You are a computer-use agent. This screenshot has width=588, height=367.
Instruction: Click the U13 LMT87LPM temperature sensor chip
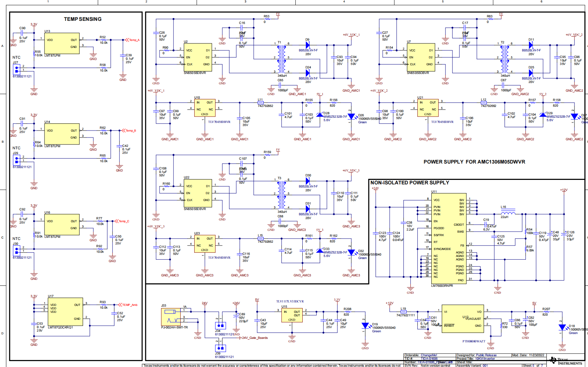62,43
